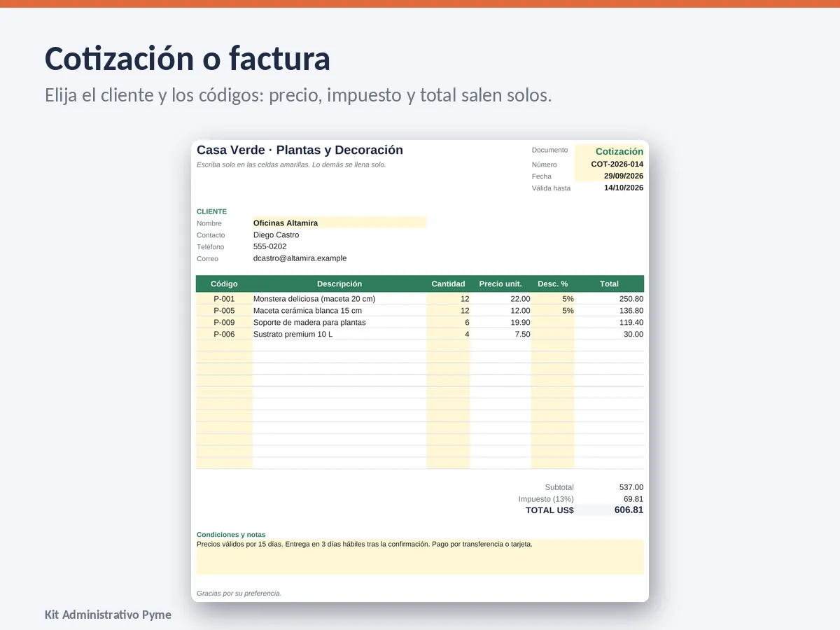Click the 'Subtotal' label
This screenshot has width=840, height=630.
[x=559, y=487]
